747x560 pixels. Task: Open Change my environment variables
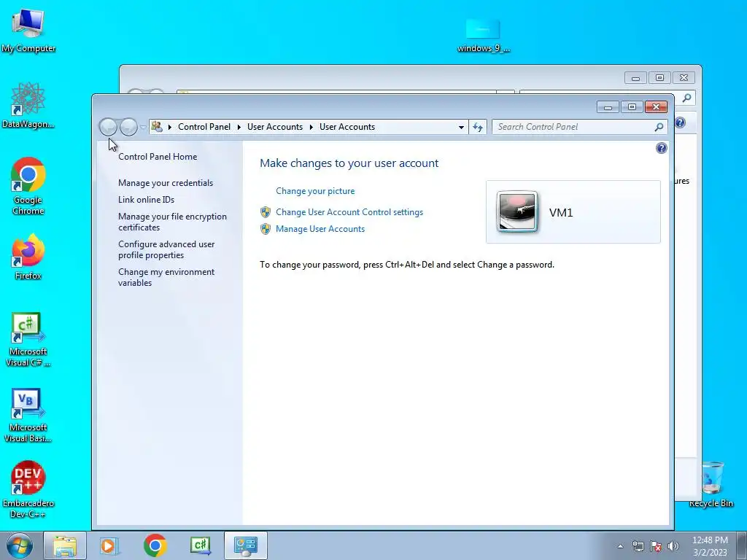coord(166,277)
